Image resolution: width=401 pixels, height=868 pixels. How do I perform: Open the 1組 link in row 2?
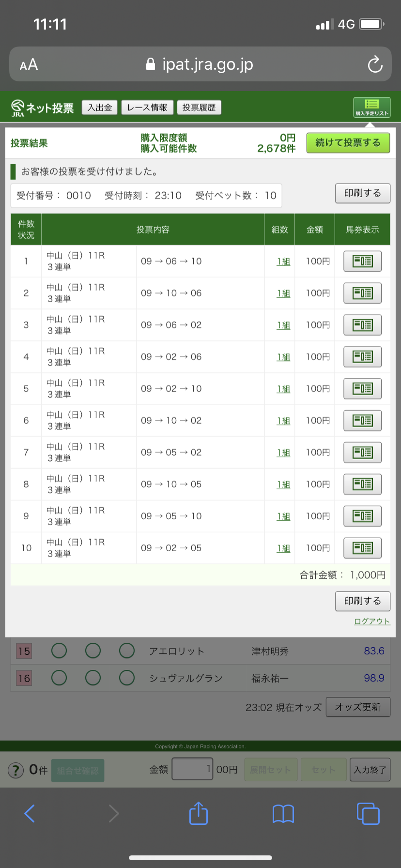[x=283, y=294]
